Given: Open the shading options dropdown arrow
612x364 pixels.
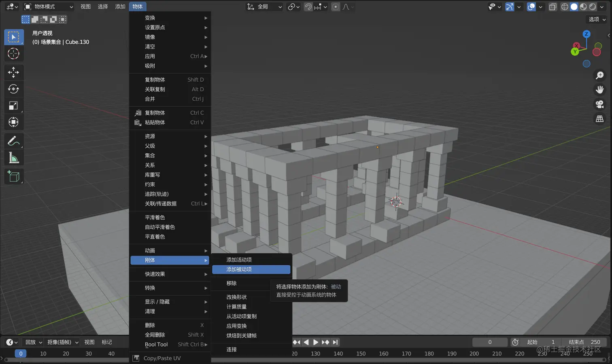Looking at the screenshot, I should click(602, 7).
